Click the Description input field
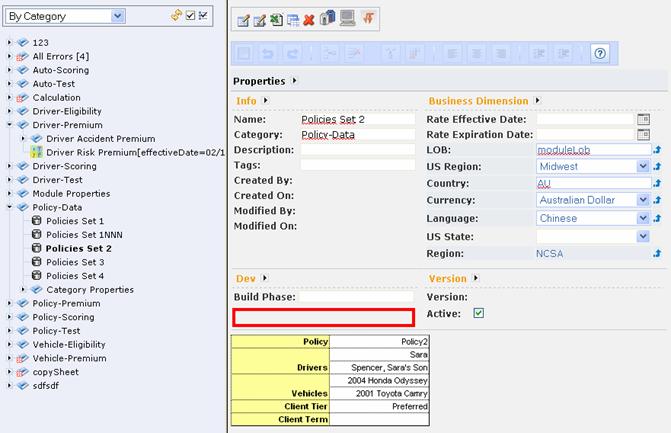Viewport: 671px width, 433px height. 357,150
